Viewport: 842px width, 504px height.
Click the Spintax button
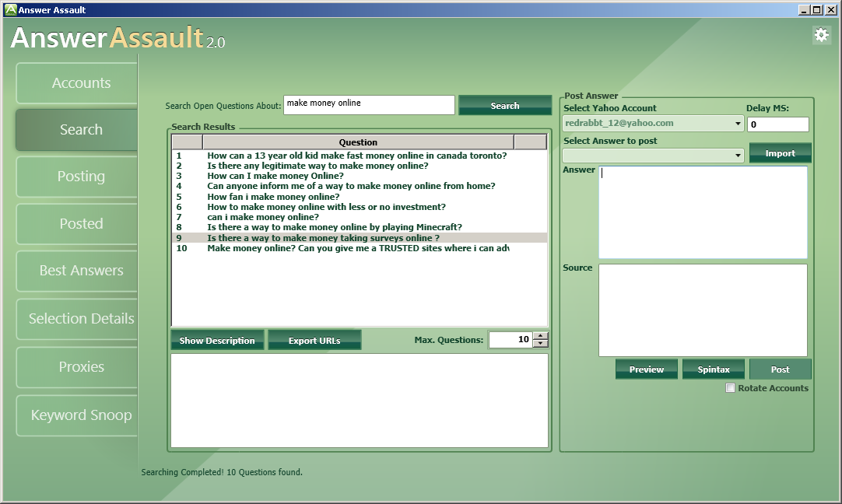tap(713, 369)
